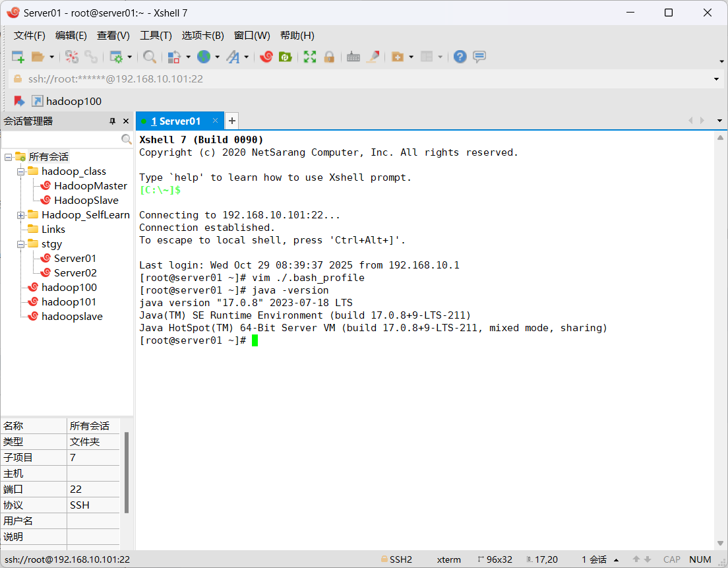Click the globe Encoding toolbar icon
This screenshot has width=728, height=568.
(x=203, y=57)
